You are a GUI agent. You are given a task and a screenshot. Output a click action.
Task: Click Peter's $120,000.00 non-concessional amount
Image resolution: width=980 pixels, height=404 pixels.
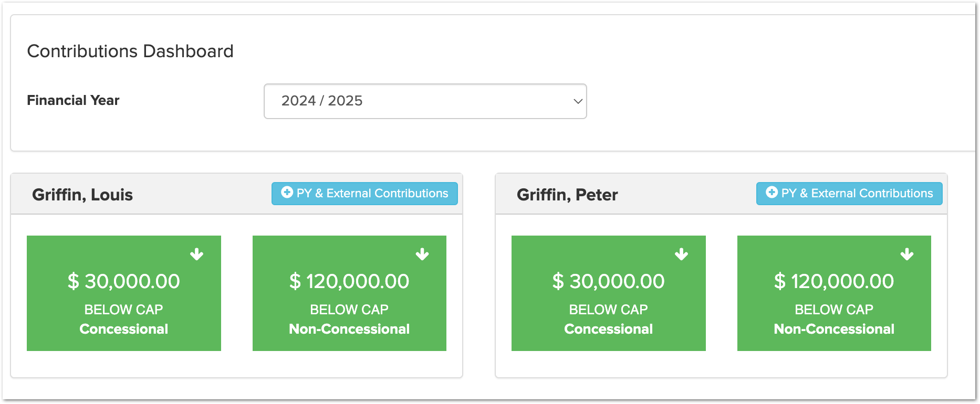click(834, 282)
